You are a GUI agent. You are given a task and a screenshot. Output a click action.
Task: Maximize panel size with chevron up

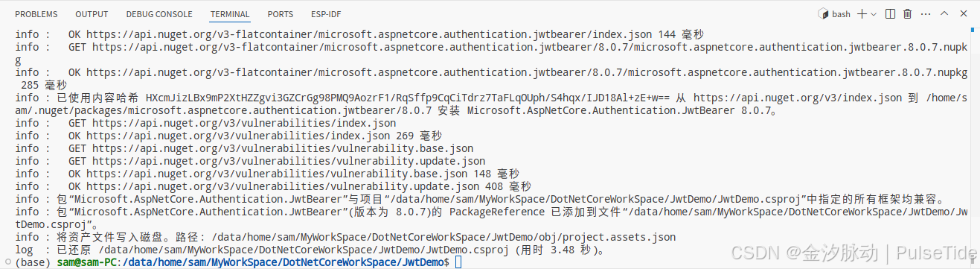(x=945, y=14)
